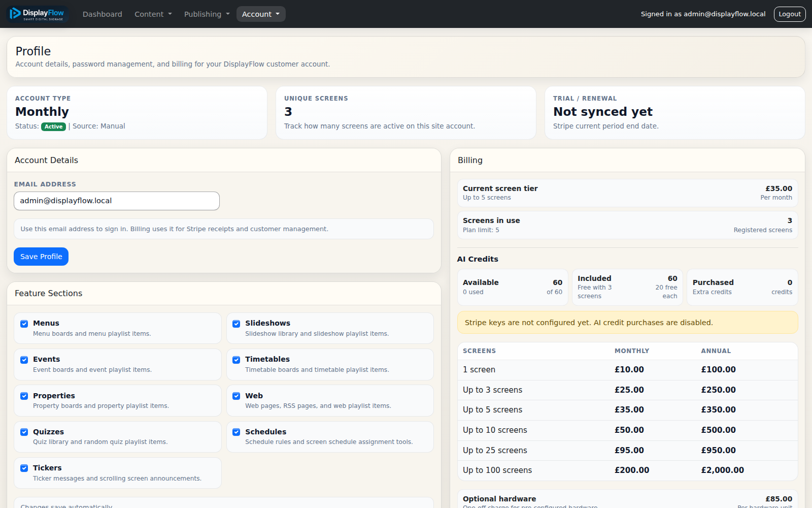The width and height of the screenshot is (812, 508).
Task: Click the £250.00 annual price
Action: pyautogui.click(x=719, y=390)
